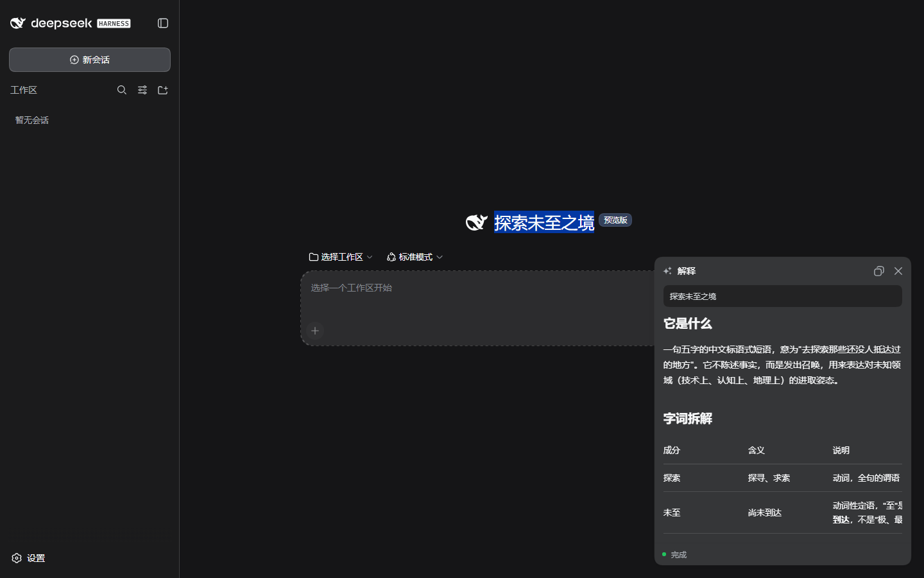Open 设置 at the sidebar bottom
Screen dimensions: 924x578
(x=29, y=558)
